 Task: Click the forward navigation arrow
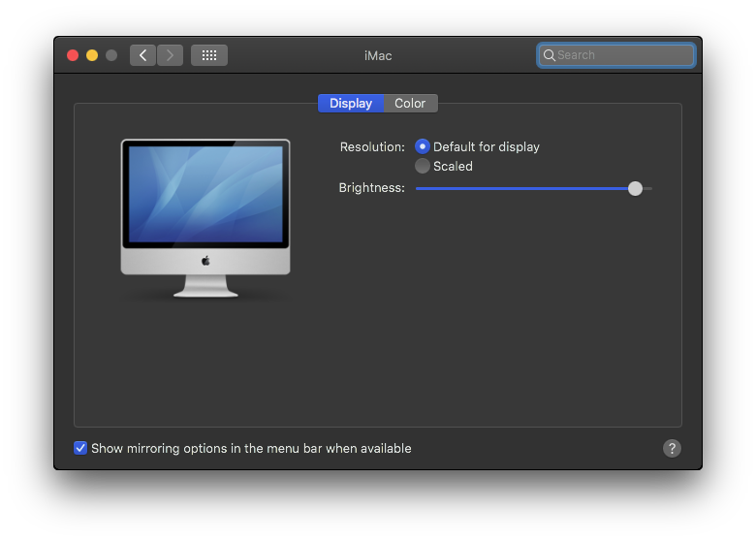(x=170, y=55)
